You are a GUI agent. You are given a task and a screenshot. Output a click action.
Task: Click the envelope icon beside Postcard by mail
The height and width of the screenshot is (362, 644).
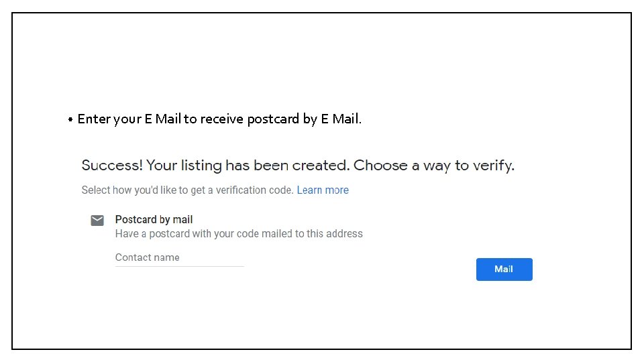(97, 221)
